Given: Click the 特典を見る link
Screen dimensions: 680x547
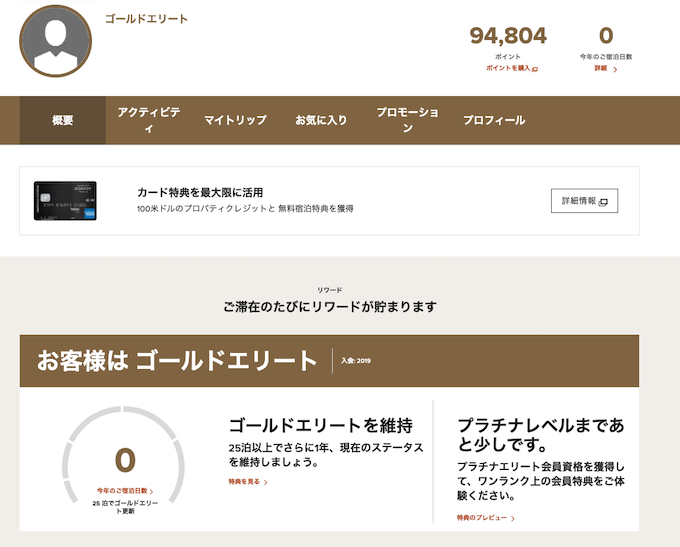Looking at the screenshot, I should [x=248, y=482].
